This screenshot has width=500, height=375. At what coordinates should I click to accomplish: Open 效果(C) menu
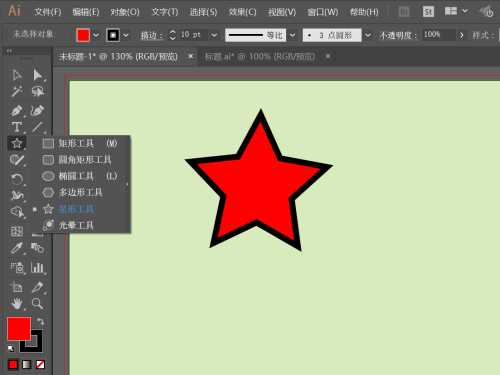point(242,12)
